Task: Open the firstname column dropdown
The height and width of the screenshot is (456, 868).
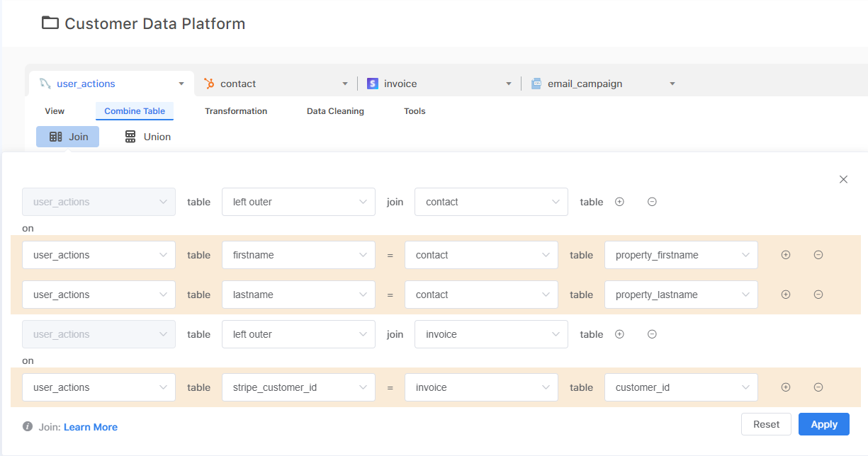Action: (298, 255)
